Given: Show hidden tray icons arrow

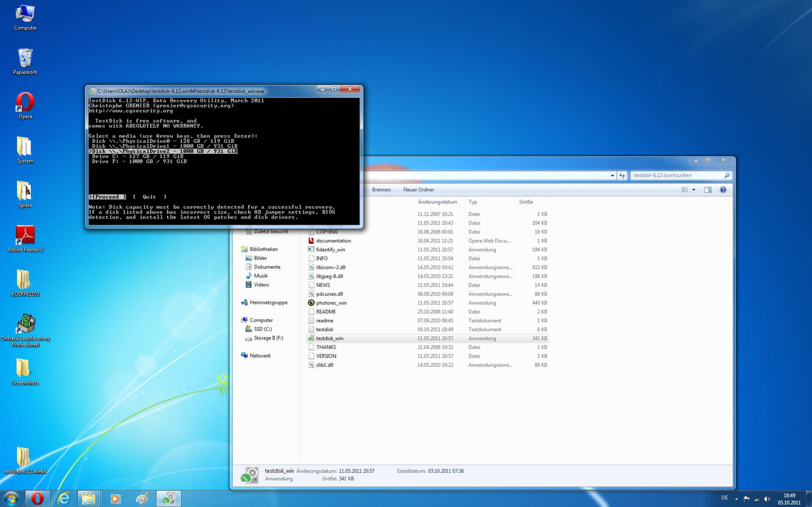Looking at the screenshot, I should pos(737,499).
